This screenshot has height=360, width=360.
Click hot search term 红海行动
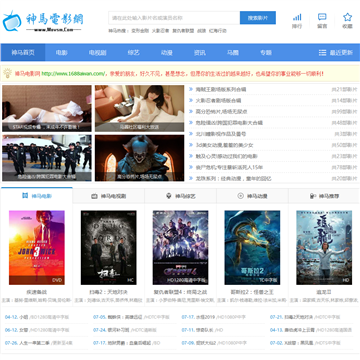218,31
